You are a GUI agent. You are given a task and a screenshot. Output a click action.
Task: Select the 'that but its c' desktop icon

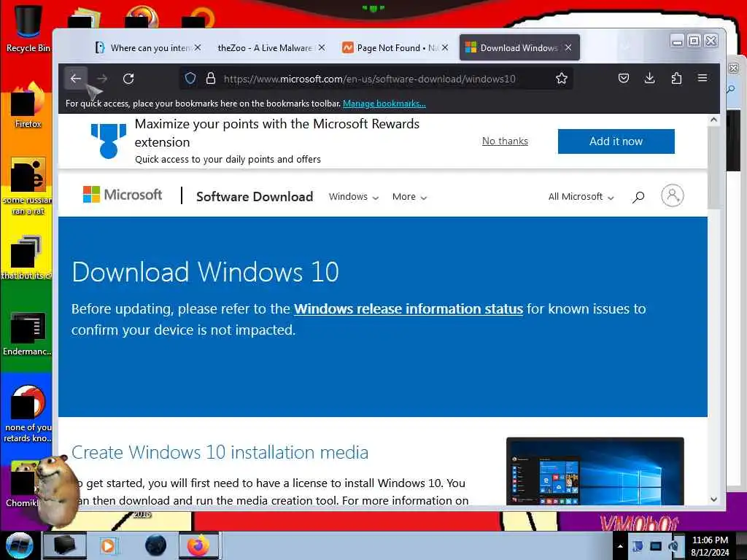[27, 257]
